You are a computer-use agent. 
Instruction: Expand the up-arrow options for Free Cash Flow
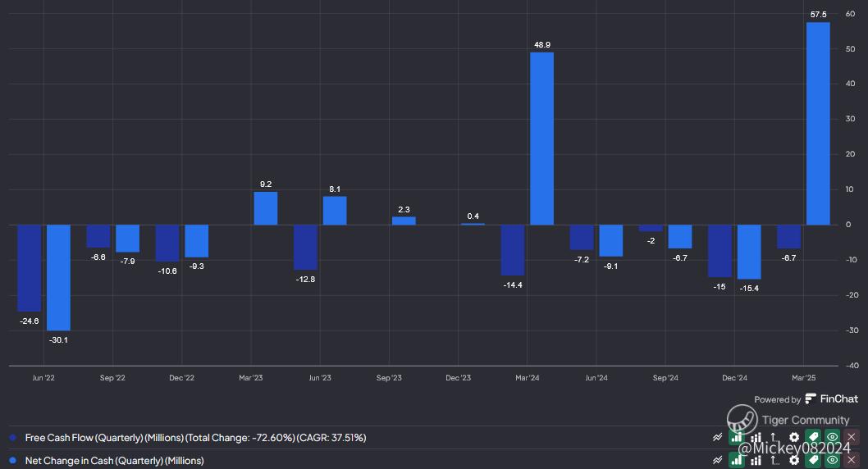(x=774, y=438)
